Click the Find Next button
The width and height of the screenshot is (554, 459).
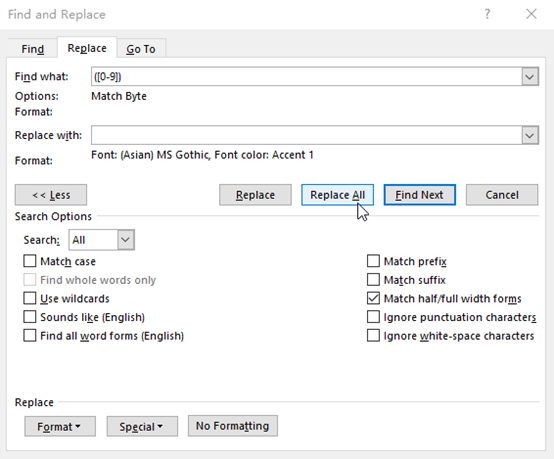(x=419, y=195)
